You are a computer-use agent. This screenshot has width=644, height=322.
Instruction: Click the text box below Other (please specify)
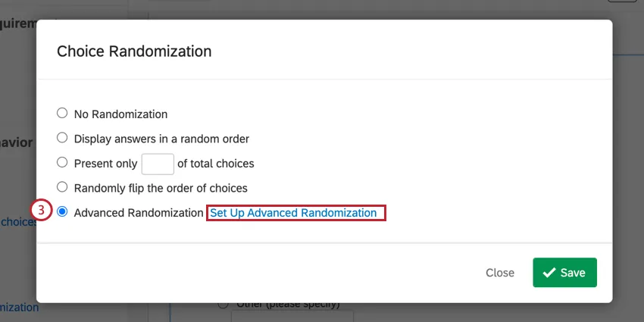[x=314, y=316]
